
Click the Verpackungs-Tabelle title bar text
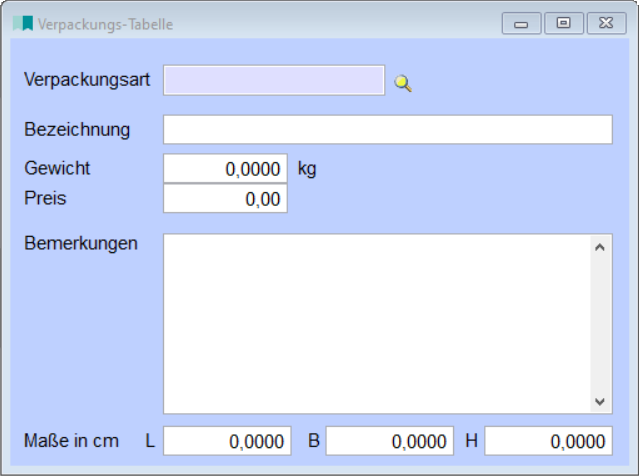tap(105, 24)
